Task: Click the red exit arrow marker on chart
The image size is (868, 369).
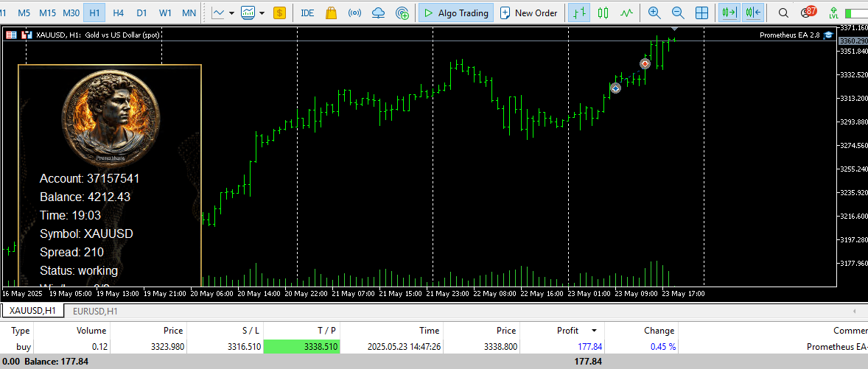Action: (645, 63)
